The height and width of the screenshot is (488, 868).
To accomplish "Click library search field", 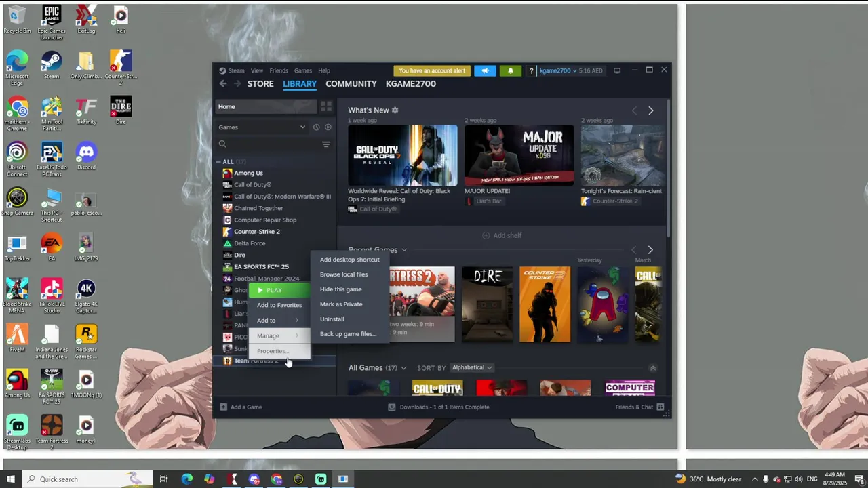I will point(268,144).
